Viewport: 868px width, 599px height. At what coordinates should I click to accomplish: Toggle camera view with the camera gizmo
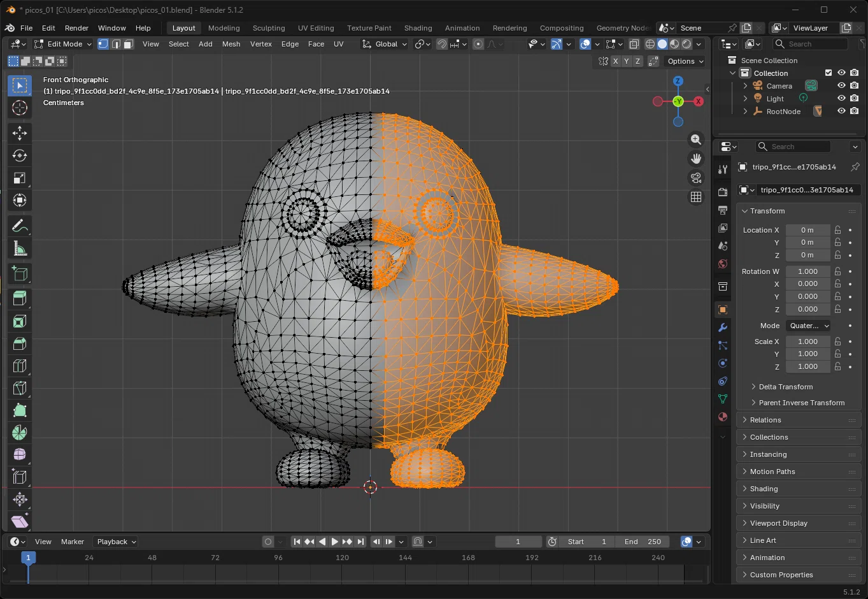pyautogui.click(x=696, y=178)
